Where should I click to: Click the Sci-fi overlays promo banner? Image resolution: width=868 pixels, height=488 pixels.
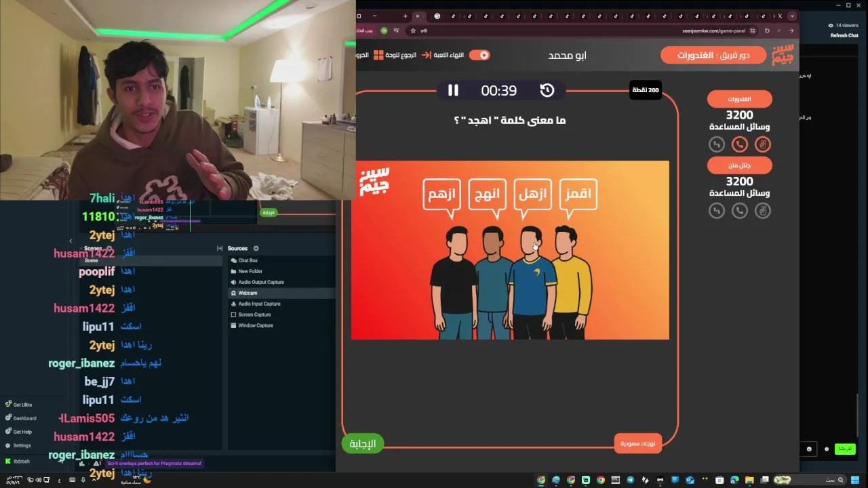(154, 464)
